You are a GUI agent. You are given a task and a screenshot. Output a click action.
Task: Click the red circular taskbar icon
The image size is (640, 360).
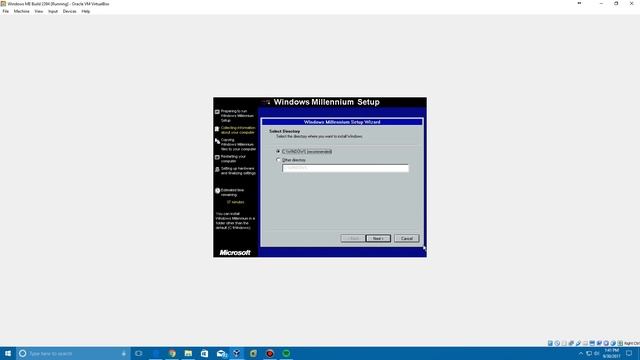click(x=270, y=353)
